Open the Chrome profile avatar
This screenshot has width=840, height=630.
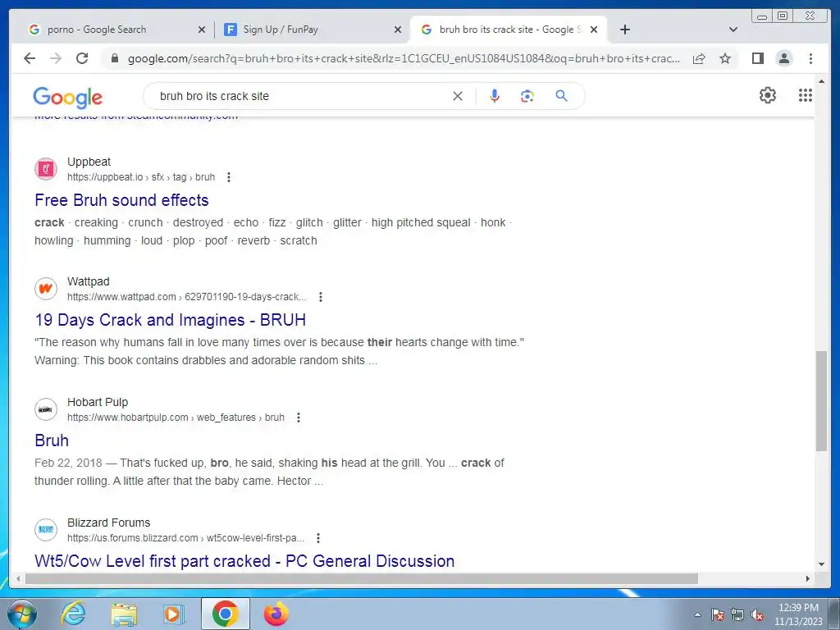click(783, 58)
